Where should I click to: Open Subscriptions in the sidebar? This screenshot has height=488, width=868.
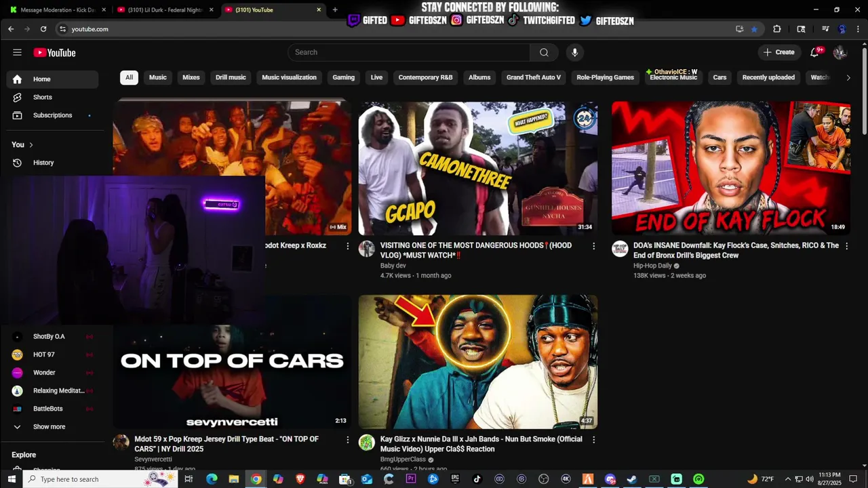(x=53, y=115)
